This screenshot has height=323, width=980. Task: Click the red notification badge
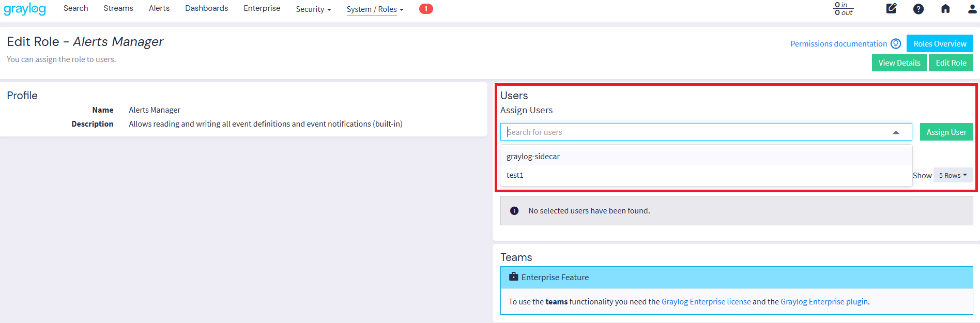coord(425,9)
